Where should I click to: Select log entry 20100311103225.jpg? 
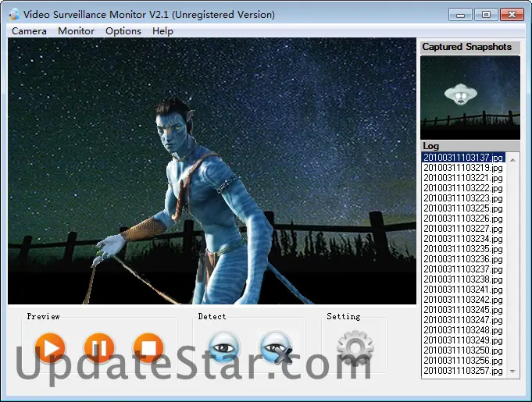click(463, 208)
